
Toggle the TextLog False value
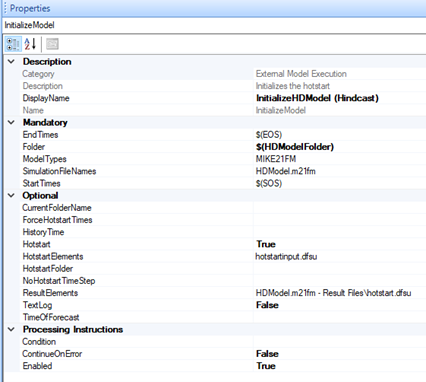pyautogui.click(x=267, y=305)
